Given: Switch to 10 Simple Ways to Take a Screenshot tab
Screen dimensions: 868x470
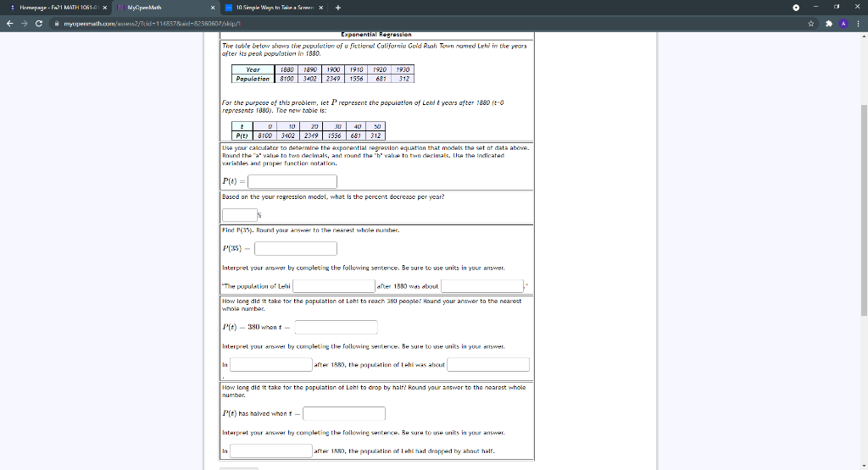Looking at the screenshot, I should point(274,8).
